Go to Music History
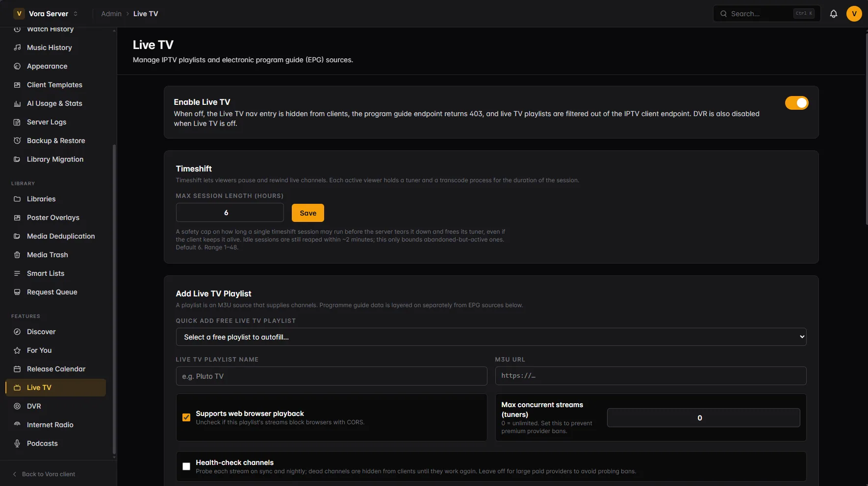 click(x=55, y=48)
